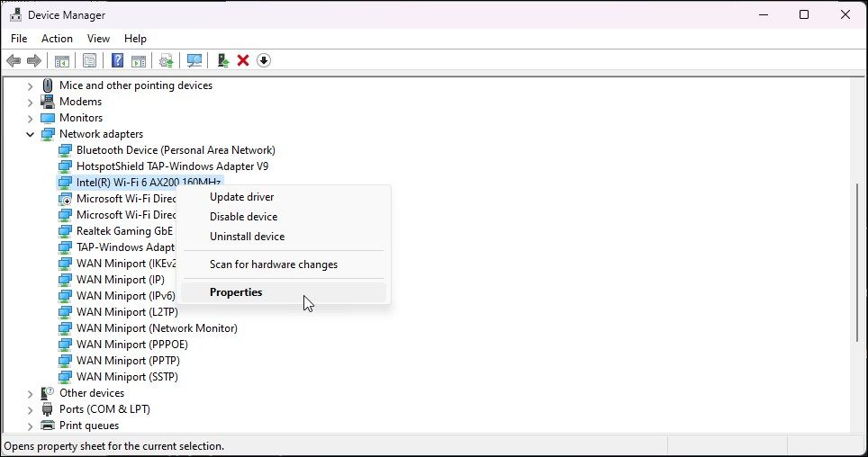Click the Network adapters category icon
This screenshot has height=457, width=868.
point(48,134)
